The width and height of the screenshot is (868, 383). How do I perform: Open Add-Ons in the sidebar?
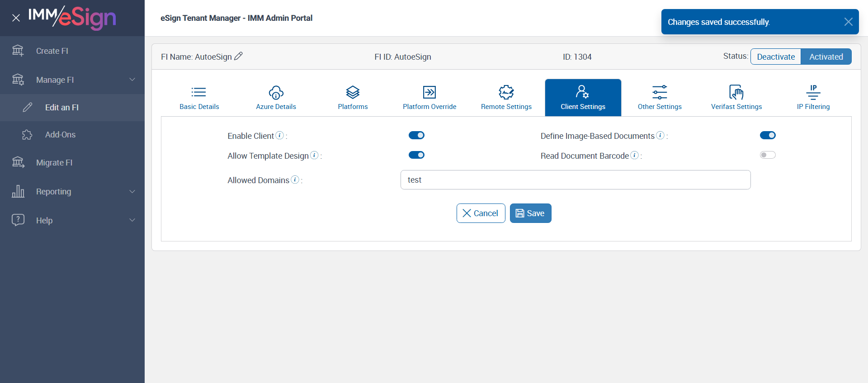tap(72, 135)
